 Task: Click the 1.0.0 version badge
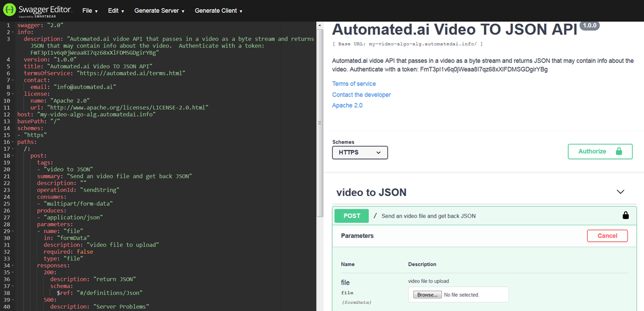(x=590, y=25)
